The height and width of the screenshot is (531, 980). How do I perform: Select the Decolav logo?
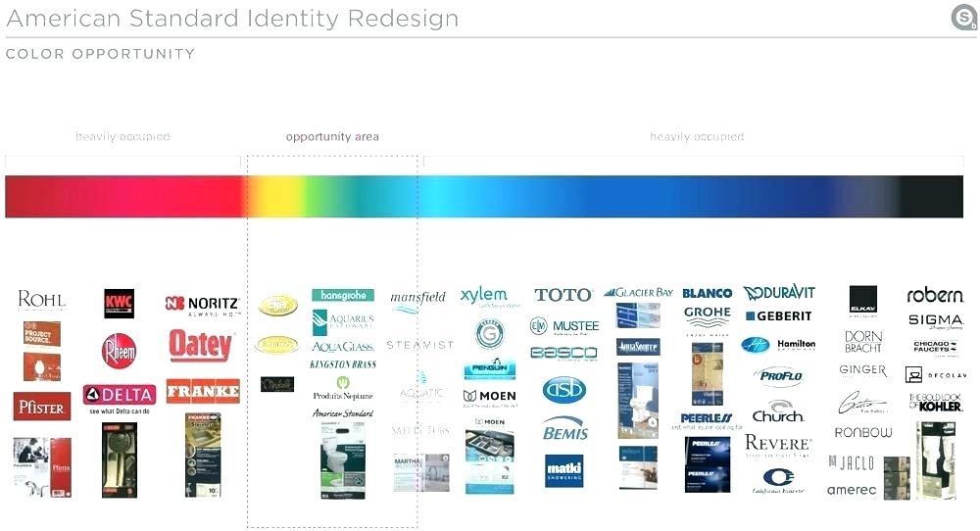pos(936,375)
